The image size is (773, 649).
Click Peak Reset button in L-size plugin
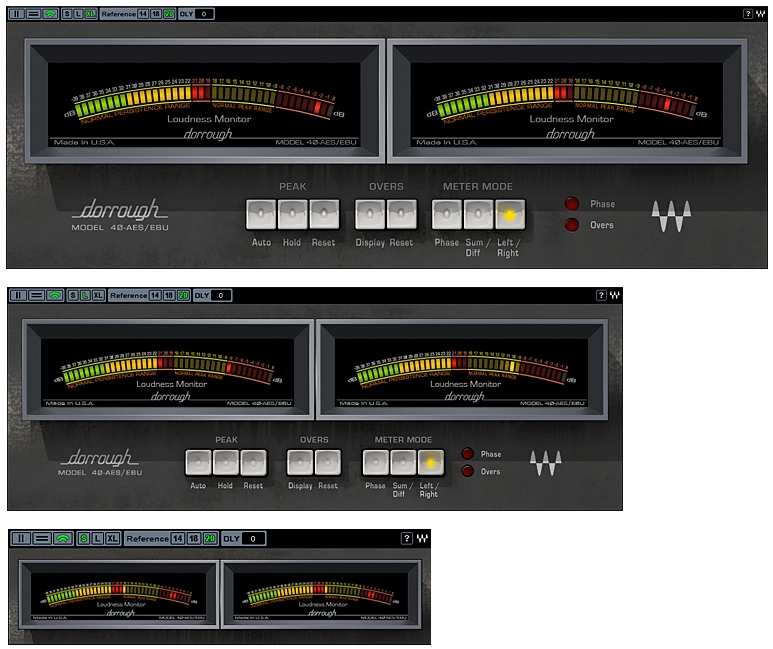point(253,463)
